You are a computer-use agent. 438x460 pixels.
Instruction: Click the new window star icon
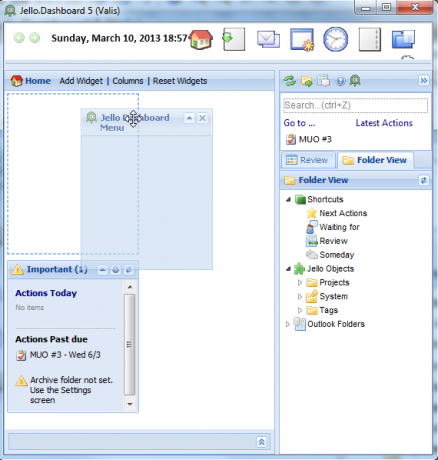(302, 40)
